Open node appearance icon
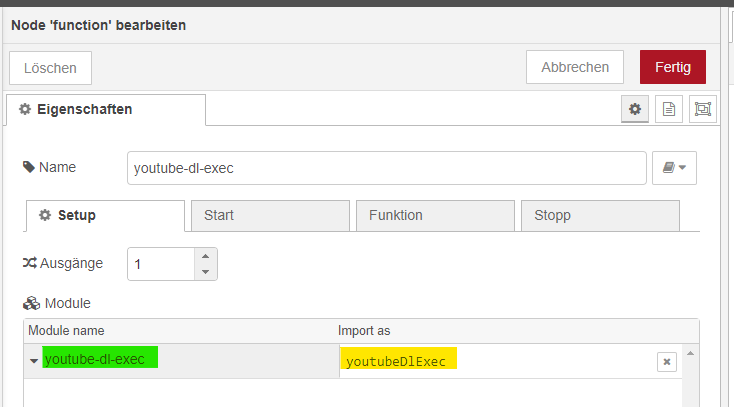734x407 pixels. pyautogui.click(x=702, y=109)
